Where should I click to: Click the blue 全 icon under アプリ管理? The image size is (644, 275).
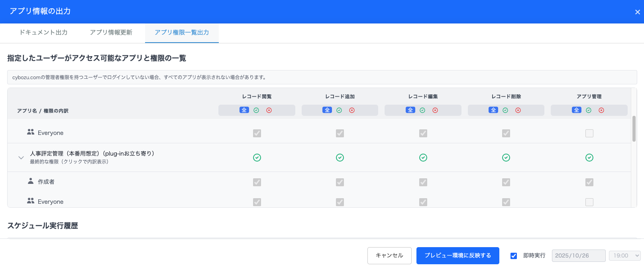pyautogui.click(x=577, y=110)
